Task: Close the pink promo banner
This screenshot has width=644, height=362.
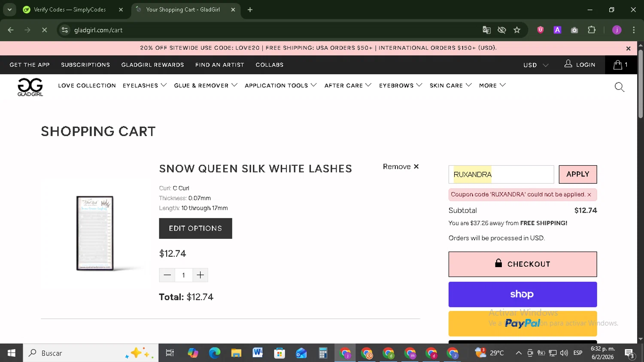Action: (628, 49)
